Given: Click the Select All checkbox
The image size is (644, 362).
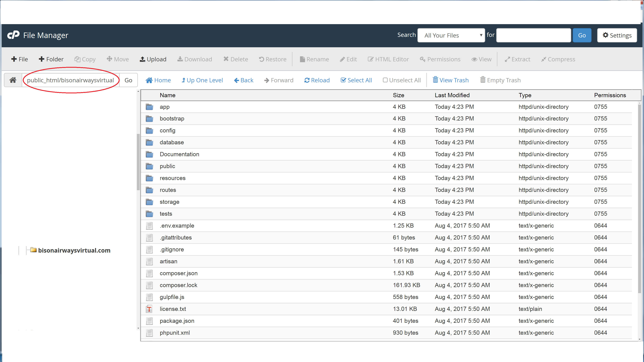Looking at the screenshot, I should (x=343, y=80).
